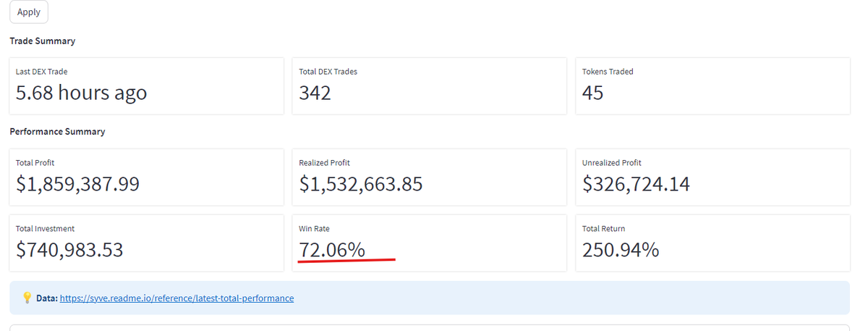Select the $326,724.14 unrealized profit value
Screen dimensions: 868x331
636,184
